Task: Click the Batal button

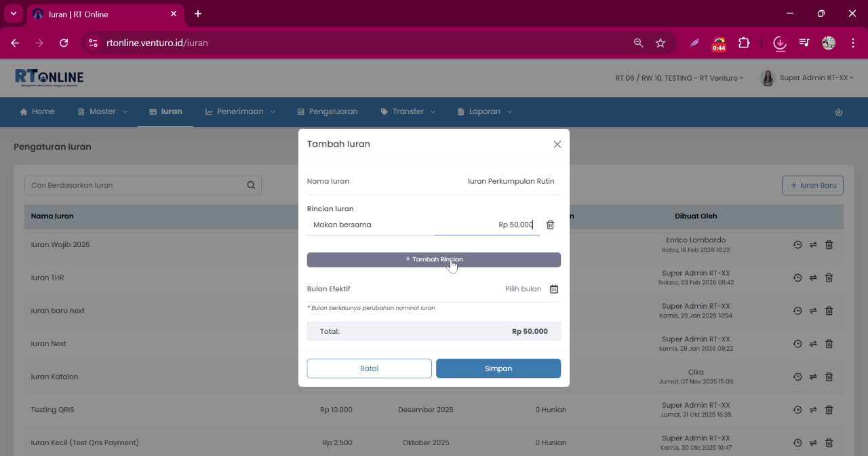Action: (x=370, y=368)
